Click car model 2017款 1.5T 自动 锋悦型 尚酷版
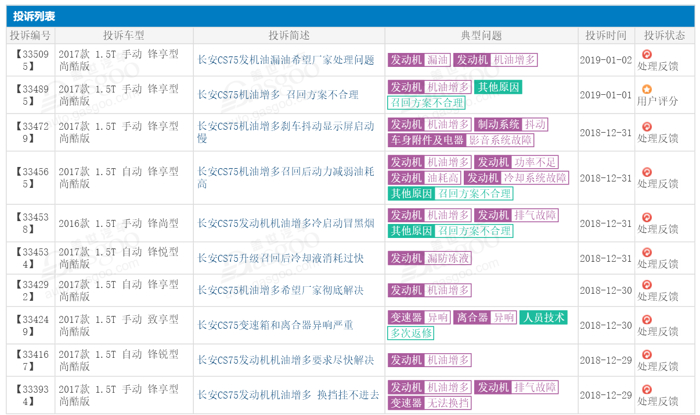This screenshot has width=700, height=415. tap(118, 258)
